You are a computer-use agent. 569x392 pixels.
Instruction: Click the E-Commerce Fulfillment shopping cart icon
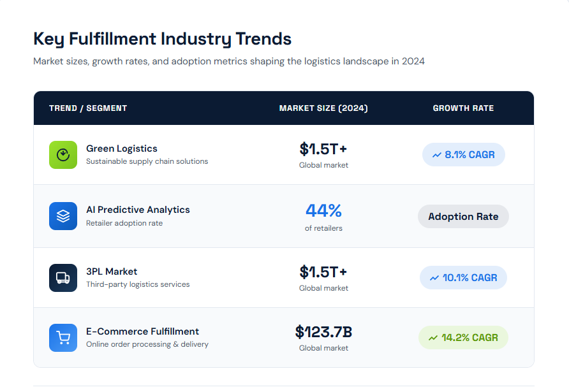[63, 338]
